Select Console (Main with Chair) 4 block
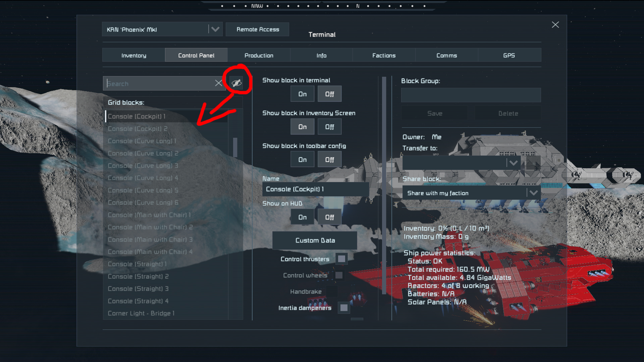The image size is (644, 362). 167,252
